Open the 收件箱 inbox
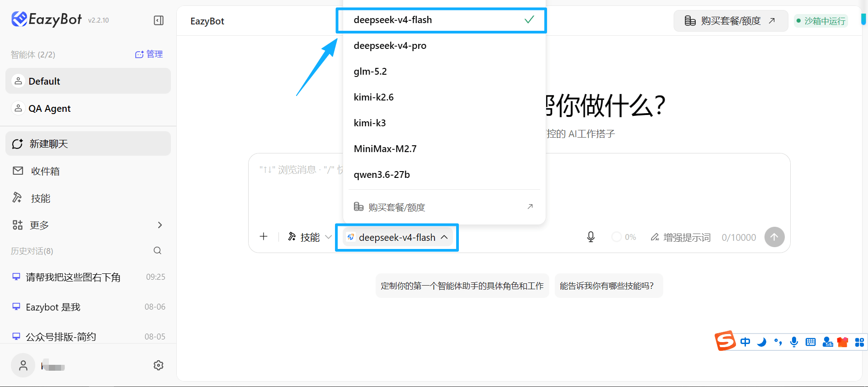 point(88,171)
